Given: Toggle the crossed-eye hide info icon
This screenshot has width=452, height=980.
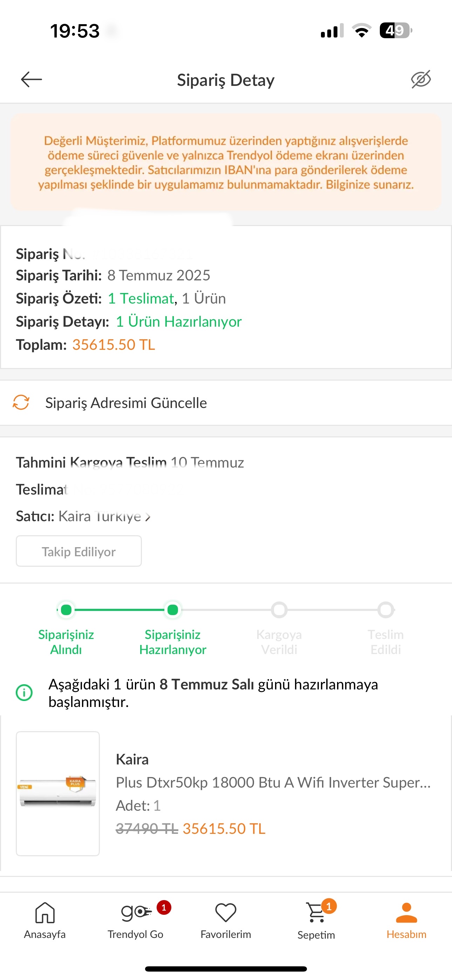Looking at the screenshot, I should tap(421, 79).
